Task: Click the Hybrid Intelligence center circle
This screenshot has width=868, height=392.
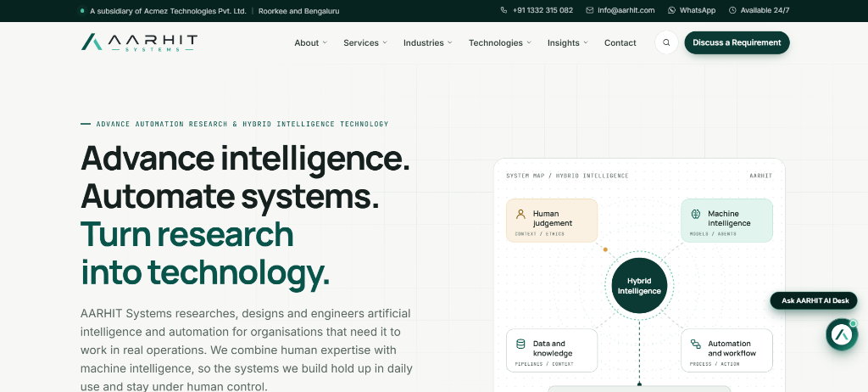Action: pos(639,286)
